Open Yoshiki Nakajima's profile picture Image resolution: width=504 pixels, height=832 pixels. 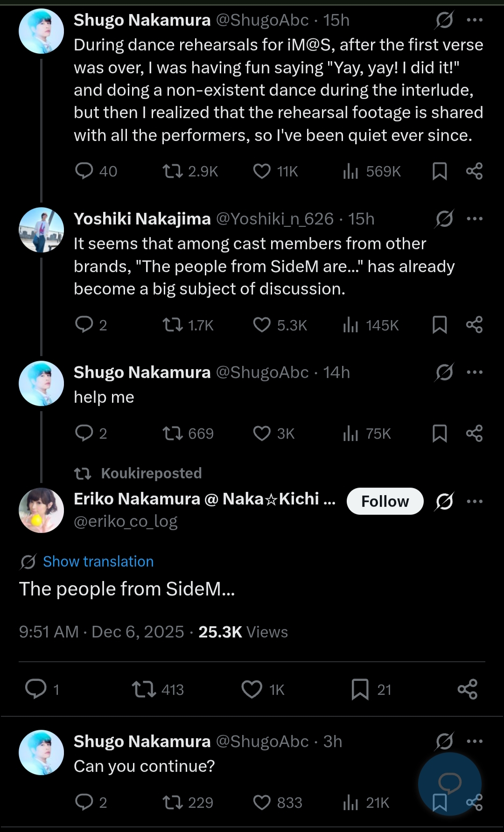click(41, 230)
